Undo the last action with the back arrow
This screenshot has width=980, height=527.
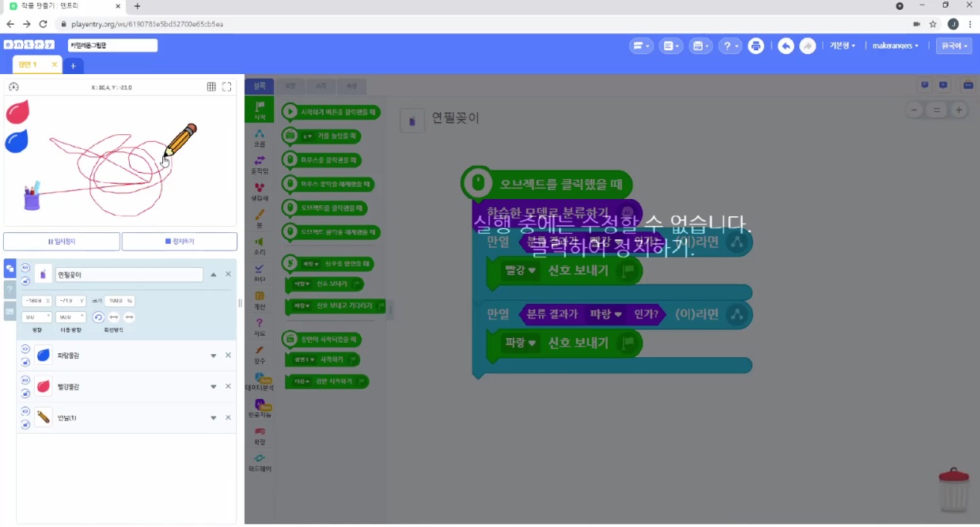point(785,46)
